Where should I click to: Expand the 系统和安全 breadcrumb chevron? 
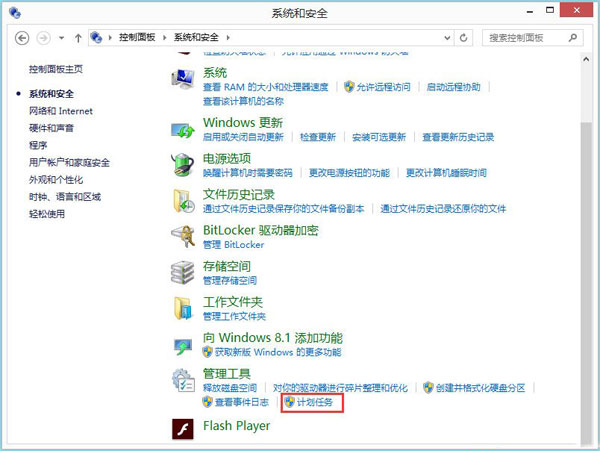pos(226,38)
